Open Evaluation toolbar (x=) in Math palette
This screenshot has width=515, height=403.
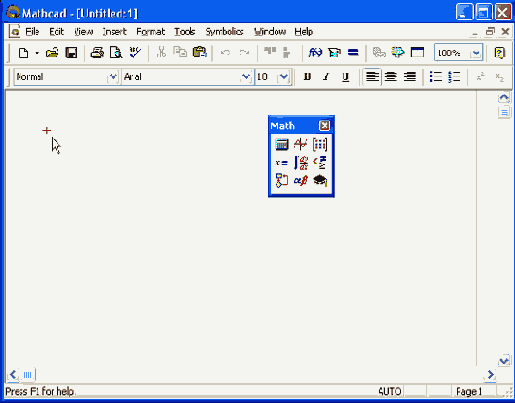click(282, 163)
